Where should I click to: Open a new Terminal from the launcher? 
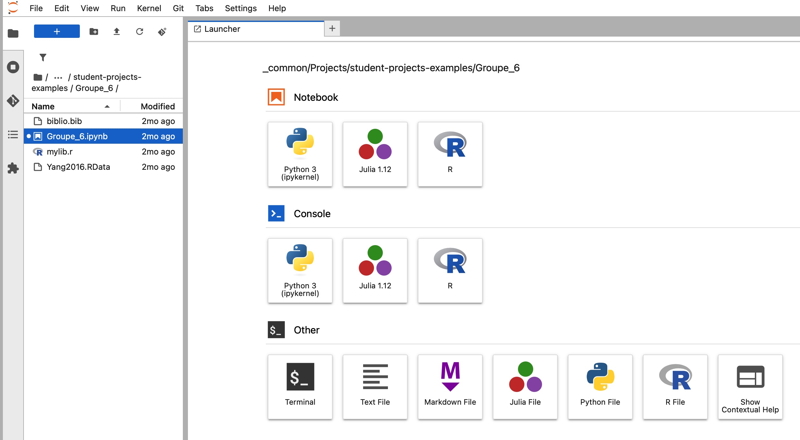(300, 386)
